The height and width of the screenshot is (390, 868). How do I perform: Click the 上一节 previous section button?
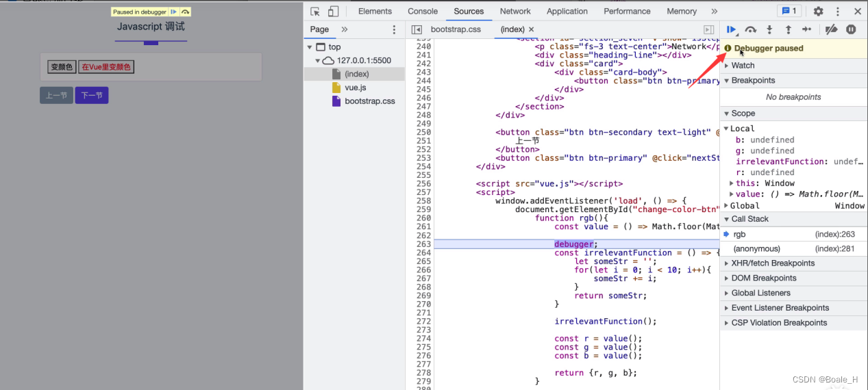56,96
